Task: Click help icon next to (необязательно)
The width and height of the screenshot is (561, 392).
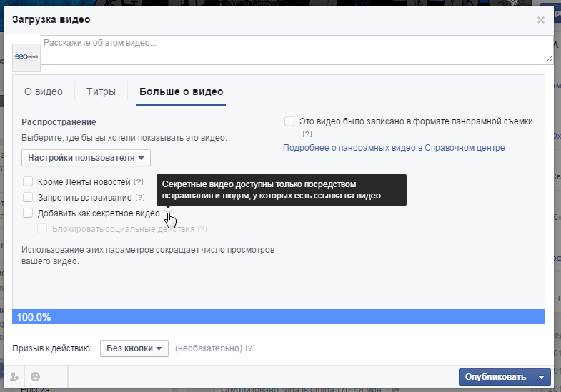Action: 250,348
